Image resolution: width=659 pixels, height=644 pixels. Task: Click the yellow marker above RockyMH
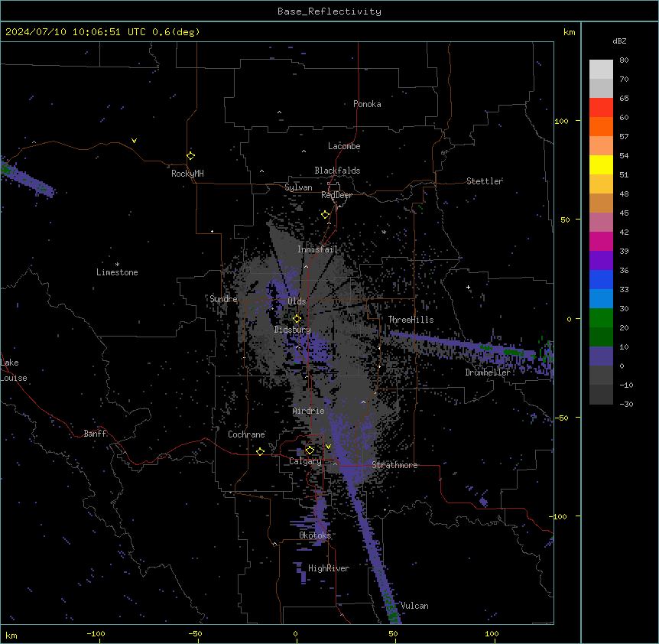(x=190, y=156)
